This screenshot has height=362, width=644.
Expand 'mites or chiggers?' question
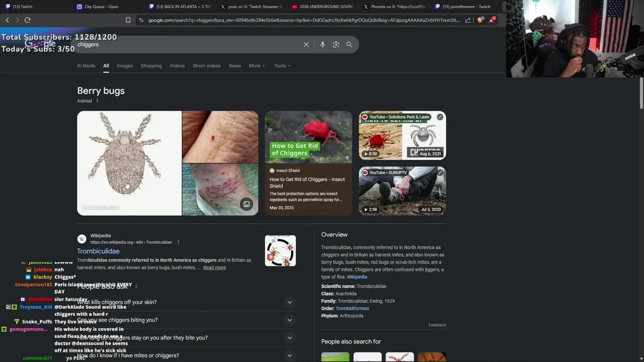[x=186, y=355]
